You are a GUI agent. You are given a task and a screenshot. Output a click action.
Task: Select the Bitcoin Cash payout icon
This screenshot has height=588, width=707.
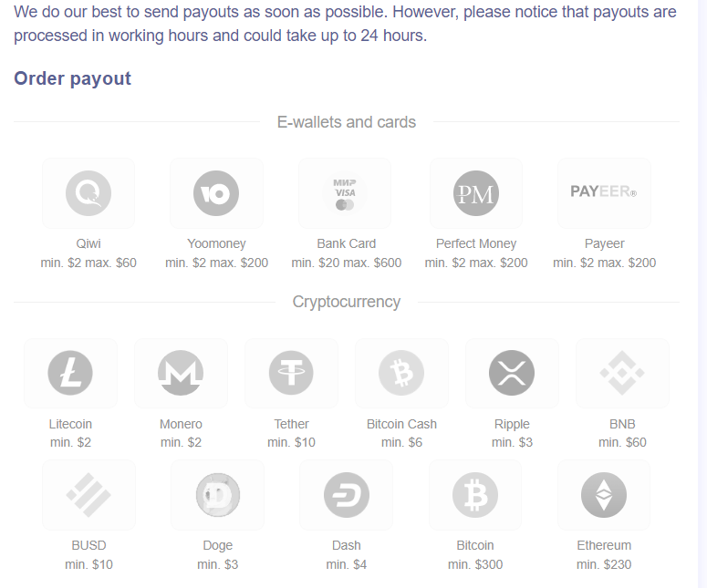click(x=401, y=373)
